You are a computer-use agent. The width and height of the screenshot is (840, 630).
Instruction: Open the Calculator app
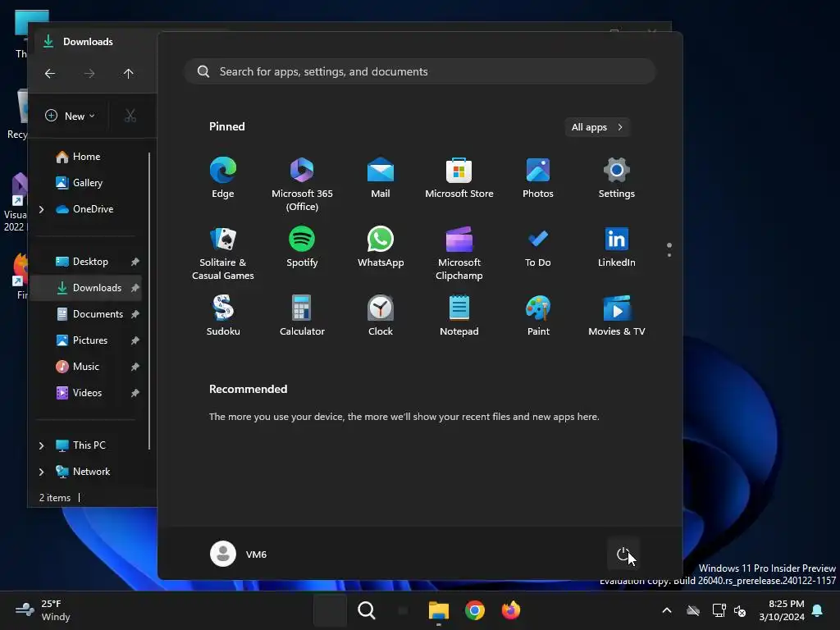pos(302,316)
